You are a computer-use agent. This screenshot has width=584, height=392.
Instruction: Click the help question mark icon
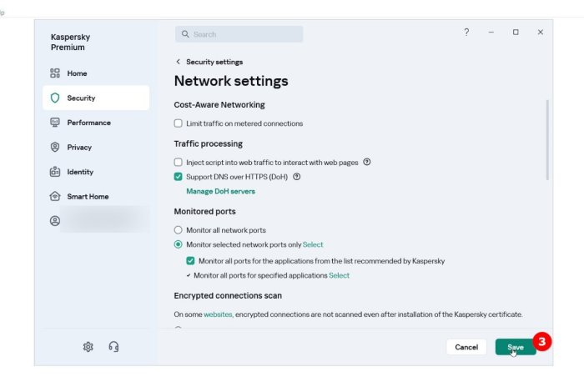(466, 32)
